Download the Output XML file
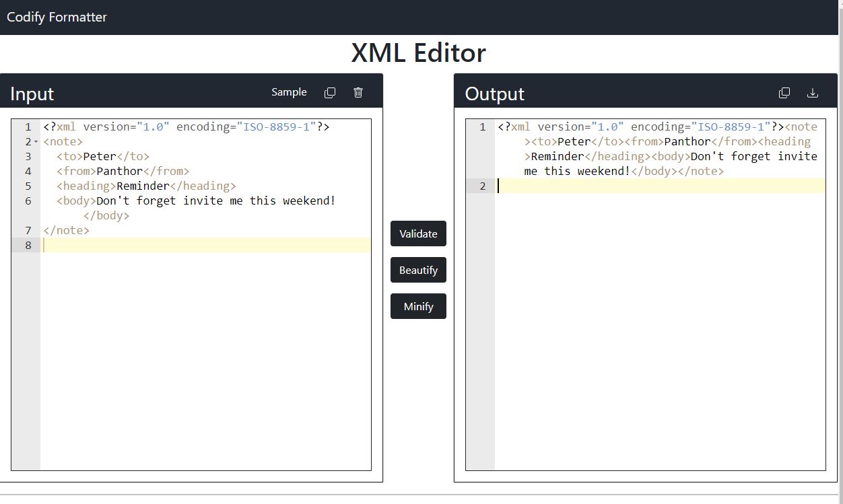 pyautogui.click(x=813, y=93)
